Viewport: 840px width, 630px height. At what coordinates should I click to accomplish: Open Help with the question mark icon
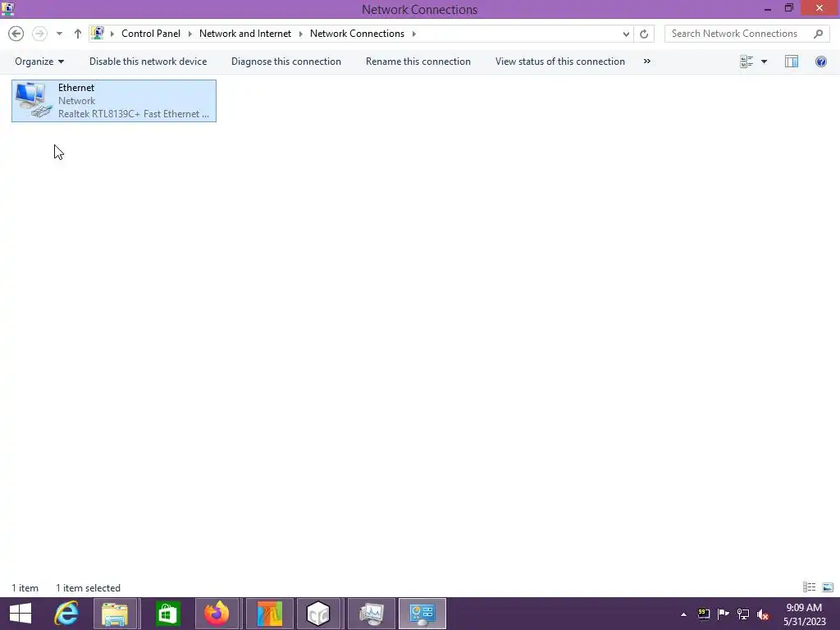[820, 62]
